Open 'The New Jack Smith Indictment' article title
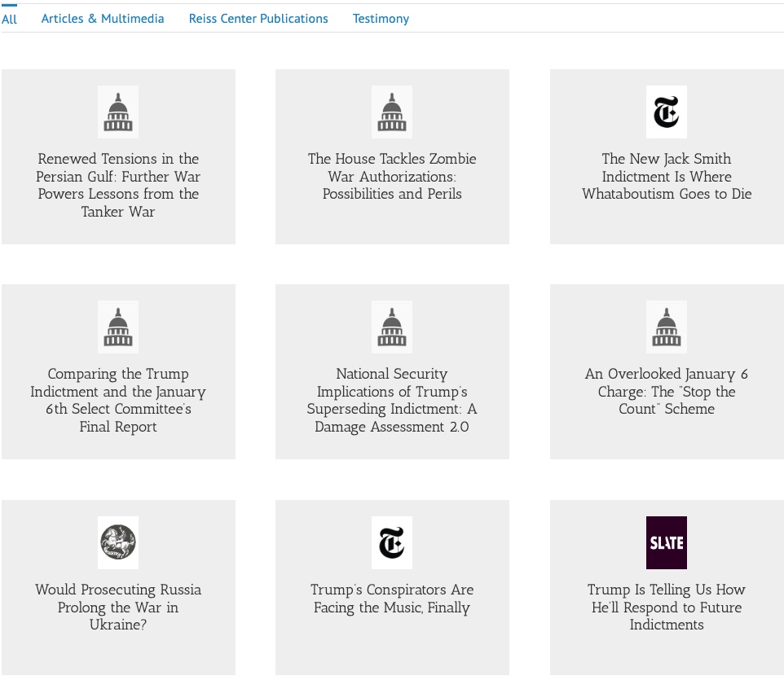 (666, 176)
